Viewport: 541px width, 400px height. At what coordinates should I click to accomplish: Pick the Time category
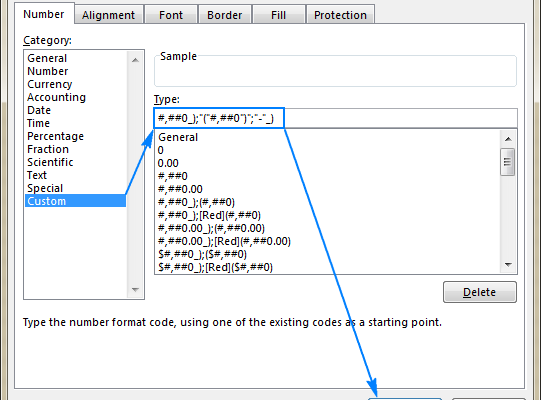tap(75, 123)
